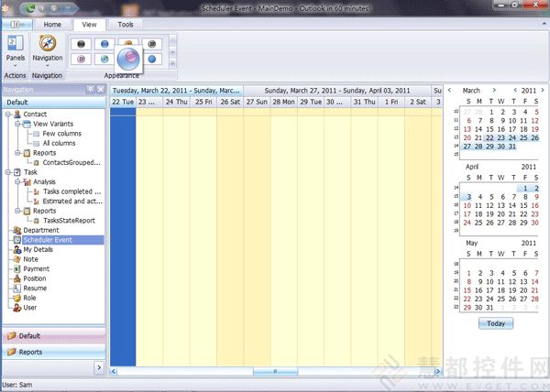The width and height of the screenshot is (550, 392).
Task: Click the Reports navigation group button
Action: click(x=31, y=352)
